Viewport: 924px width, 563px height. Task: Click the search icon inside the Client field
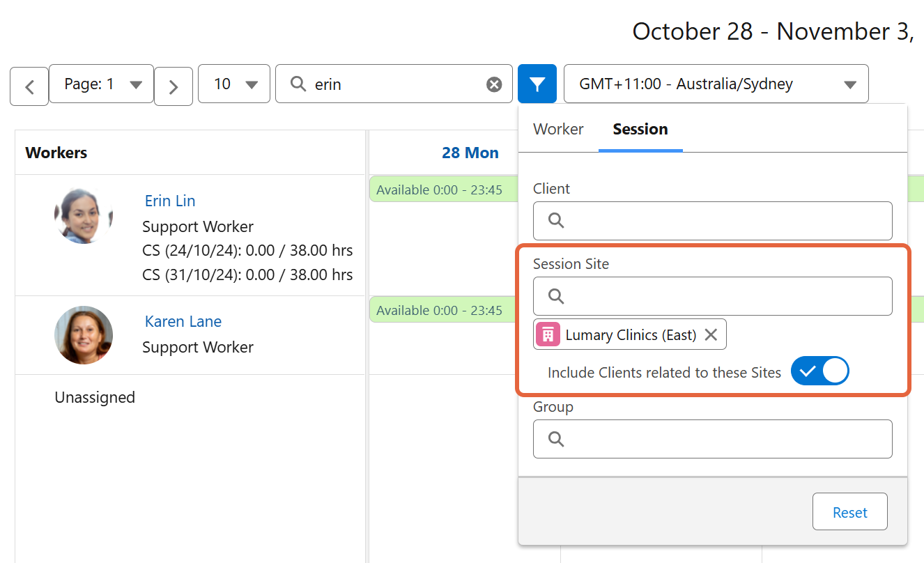[x=555, y=220]
